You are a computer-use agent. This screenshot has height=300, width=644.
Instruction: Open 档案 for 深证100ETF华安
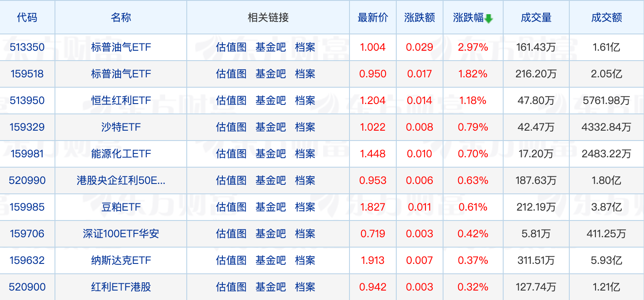point(305,234)
